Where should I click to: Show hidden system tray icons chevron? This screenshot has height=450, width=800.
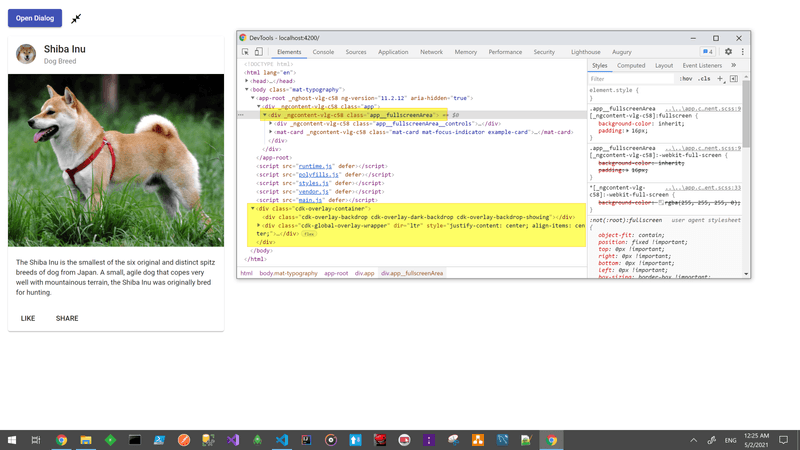pyautogui.click(x=693, y=440)
